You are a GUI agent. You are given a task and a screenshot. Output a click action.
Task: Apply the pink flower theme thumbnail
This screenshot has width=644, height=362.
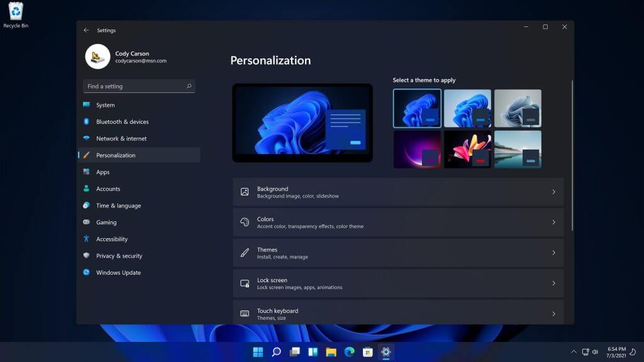[x=467, y=150]
